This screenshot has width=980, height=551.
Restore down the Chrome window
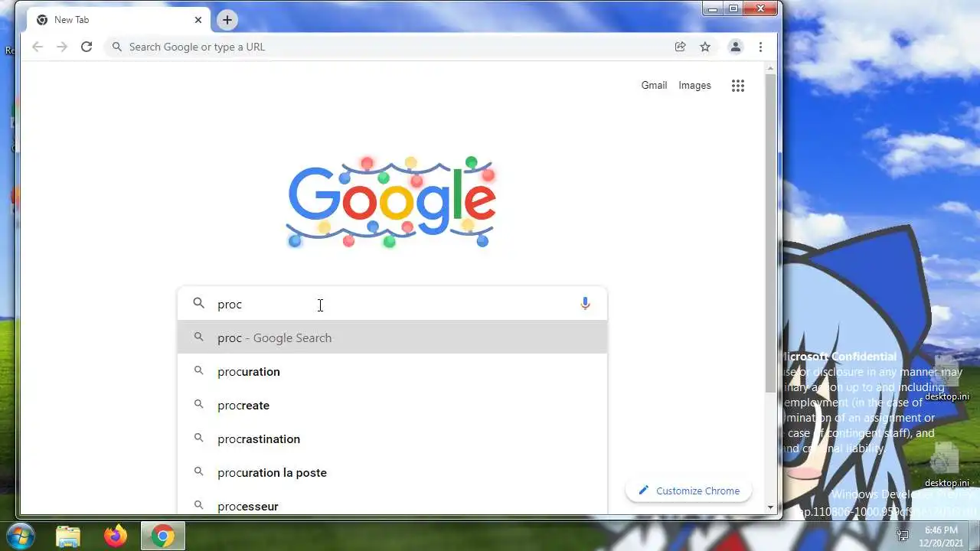click(733, 8)
